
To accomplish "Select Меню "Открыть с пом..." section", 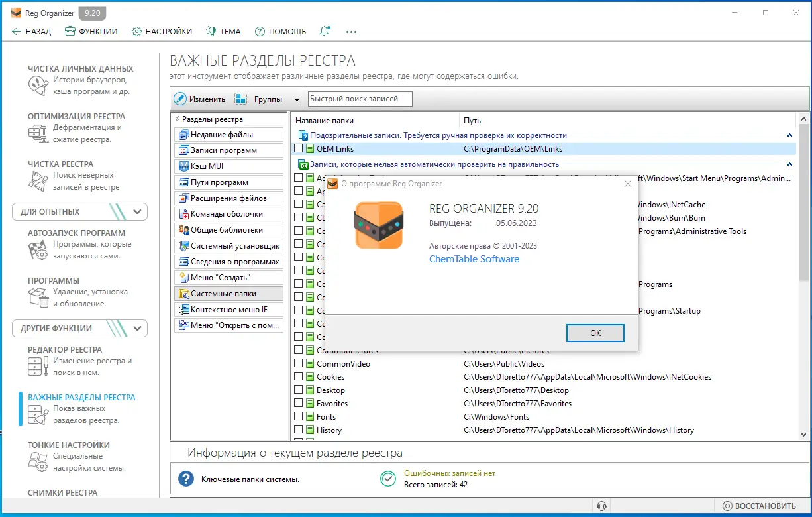I will 228,325.
